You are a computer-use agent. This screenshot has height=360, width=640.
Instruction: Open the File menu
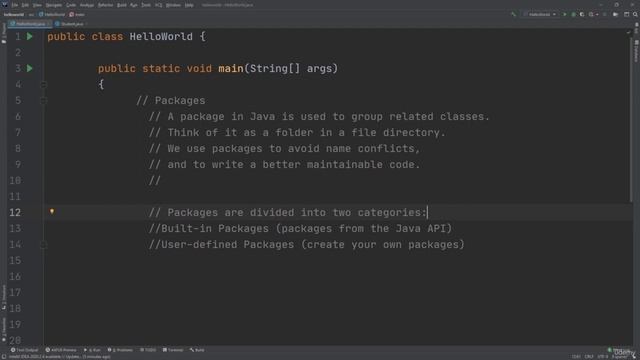click(15, 5)
